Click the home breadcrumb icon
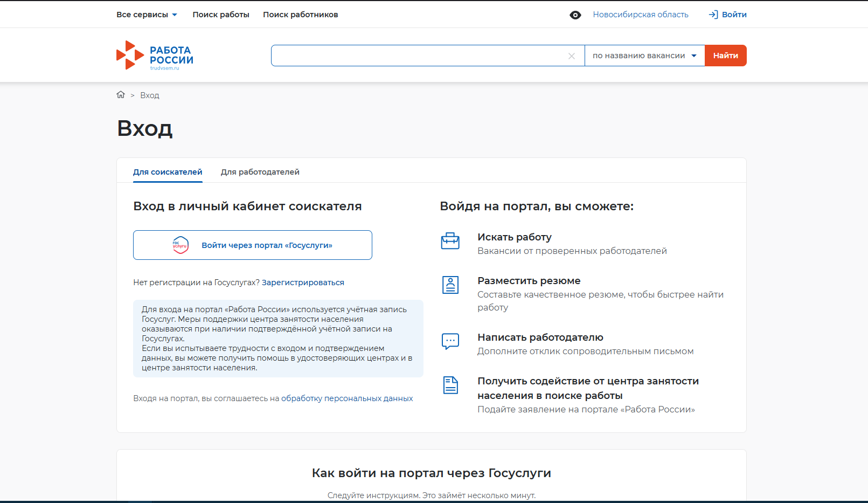 (x=121, y=95)
